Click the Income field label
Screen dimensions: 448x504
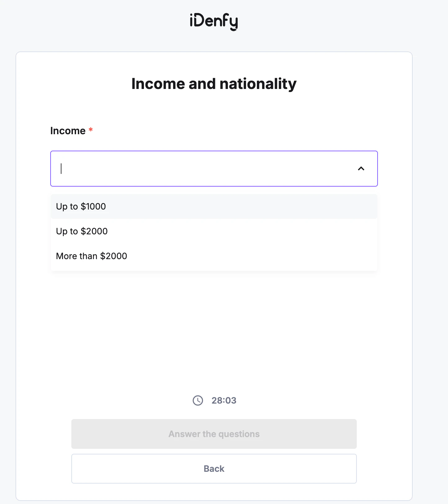click(x=68, y=130)
